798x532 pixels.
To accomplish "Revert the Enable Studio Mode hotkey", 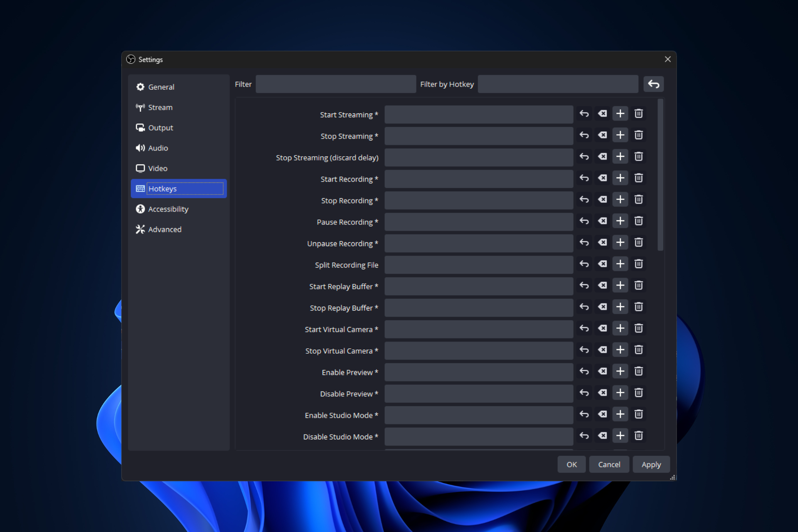I will 584,414.
